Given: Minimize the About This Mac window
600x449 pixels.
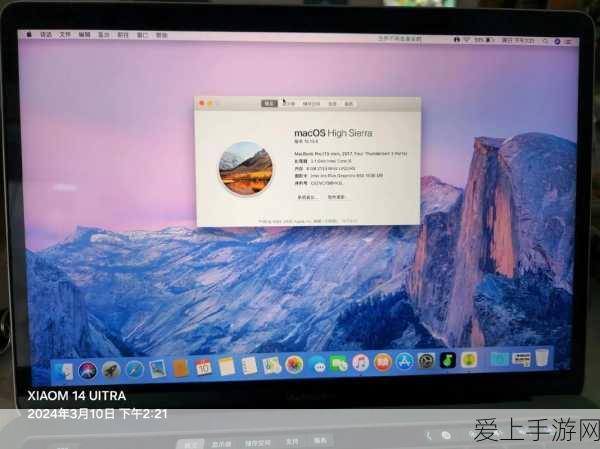Looking at the screenshot, I should coord(210,103).
